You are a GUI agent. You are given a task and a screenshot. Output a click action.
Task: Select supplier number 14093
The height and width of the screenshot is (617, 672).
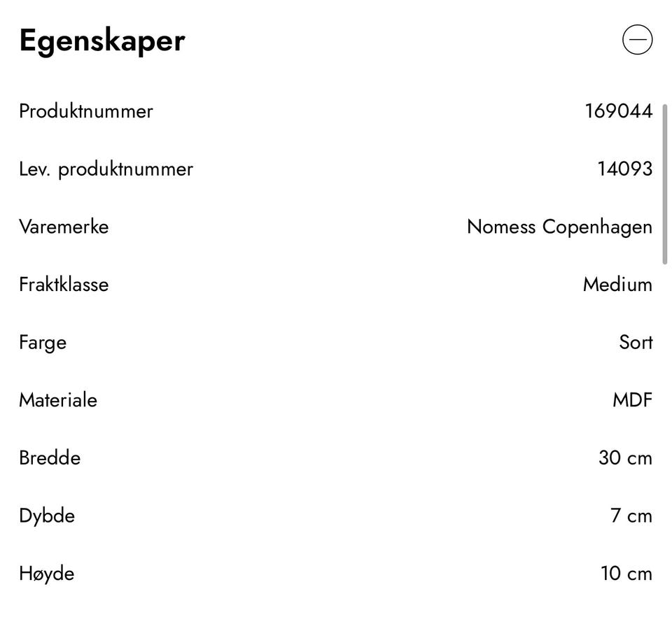click(x=625, y=169)
